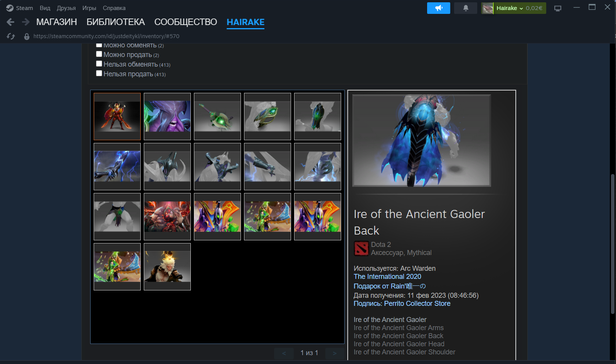Click the Hairake profile avatar
This screenshot has width=616, height=364.
tap(488, 8)
